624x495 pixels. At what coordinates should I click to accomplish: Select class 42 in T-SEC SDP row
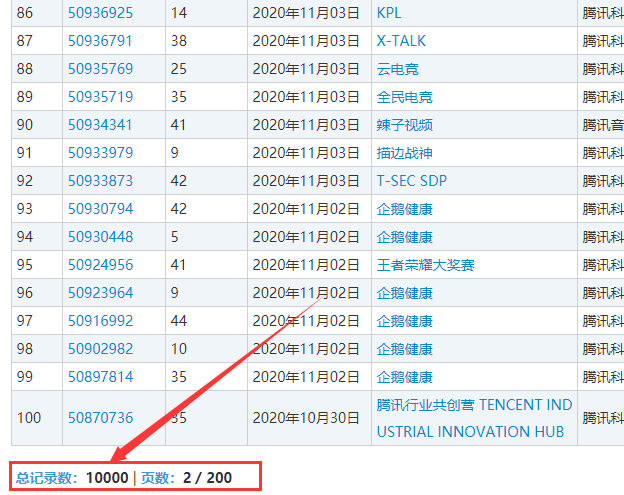(179, 181)
